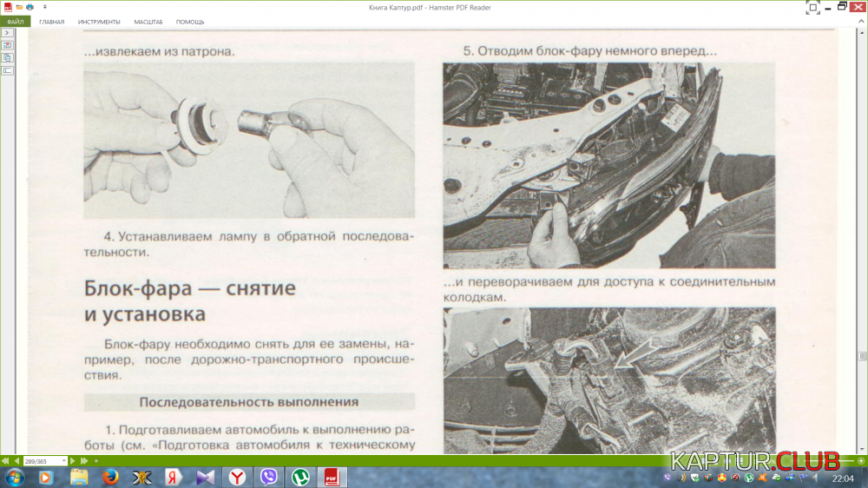
Task: Switch to the ПОМОЩЬ tab
Action: pyautogui.click(x=190, y=22)
